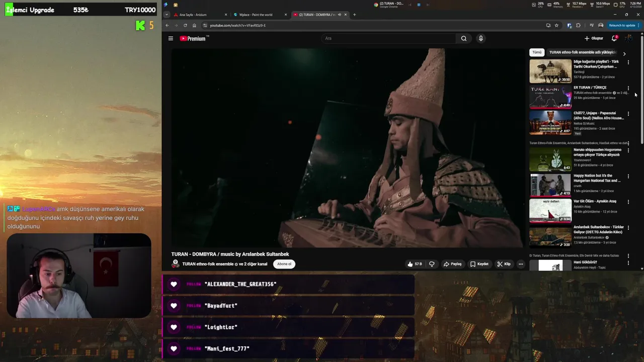This screenshot has height=362, width=644.
Task: Dislike the TURAN DOMBYRA video
Action: [x=432, y=264]
